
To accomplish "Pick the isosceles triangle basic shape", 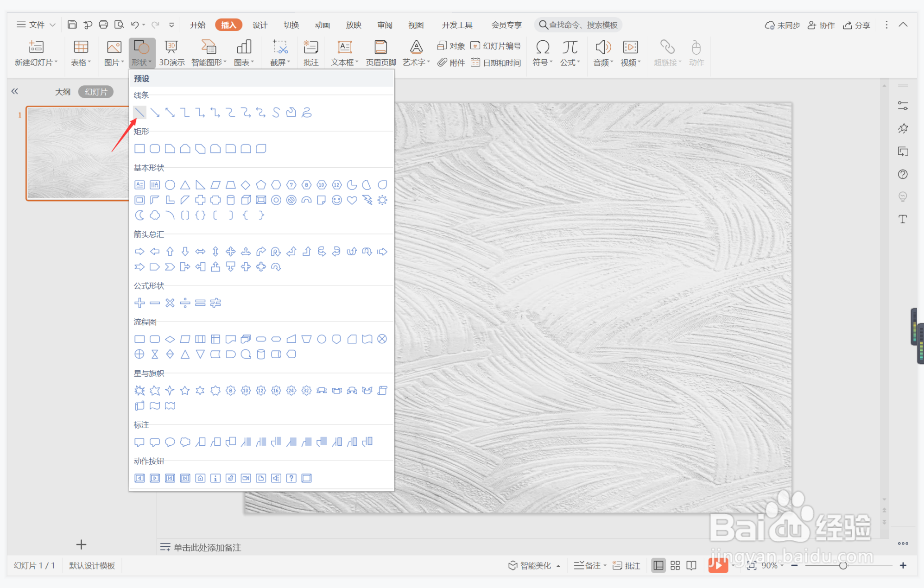I will (x=185, y=185).
